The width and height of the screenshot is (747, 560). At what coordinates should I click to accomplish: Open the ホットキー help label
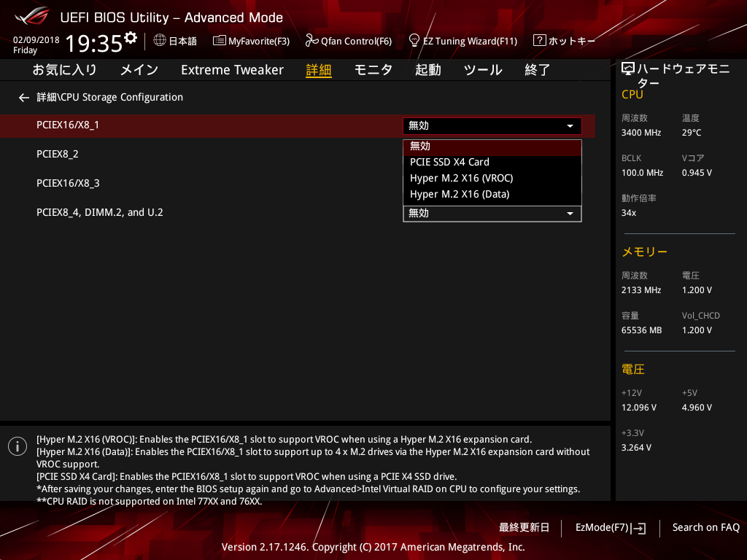click(572, 41)
